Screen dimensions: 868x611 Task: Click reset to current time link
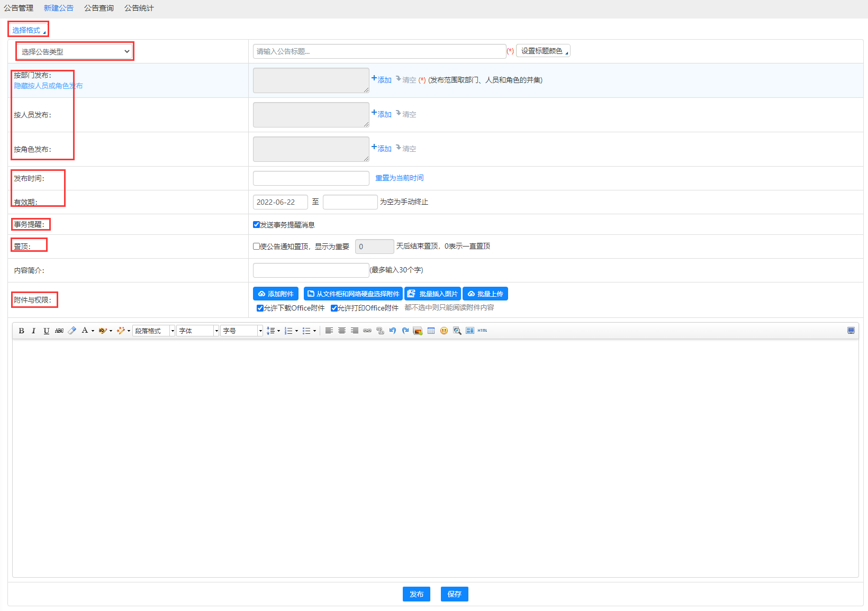click(400, 178)
